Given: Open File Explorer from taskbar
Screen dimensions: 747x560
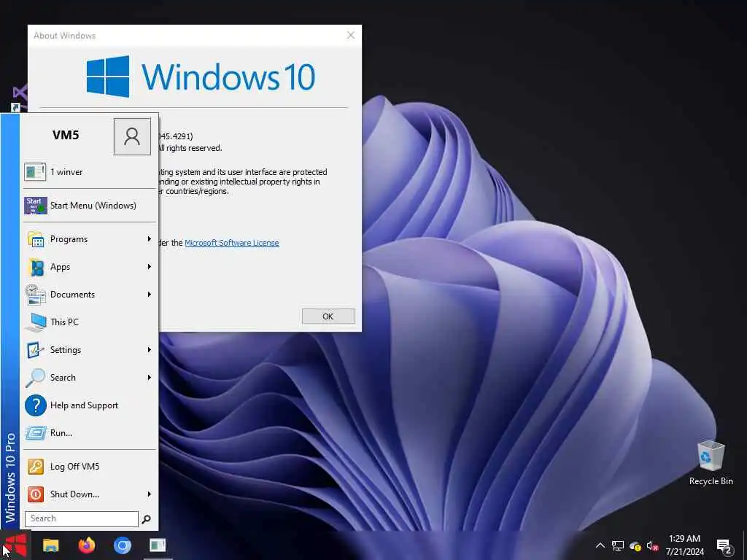Looking at the screenshot, I should 50,545.
